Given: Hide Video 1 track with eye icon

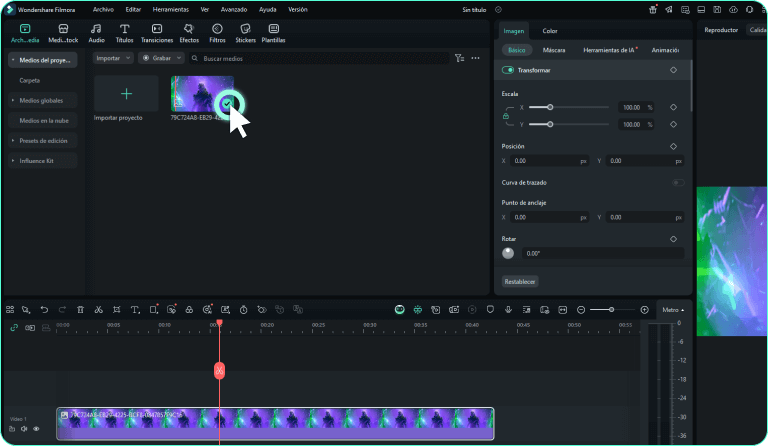Looking at the screenshot, I should tap(36, 429).
